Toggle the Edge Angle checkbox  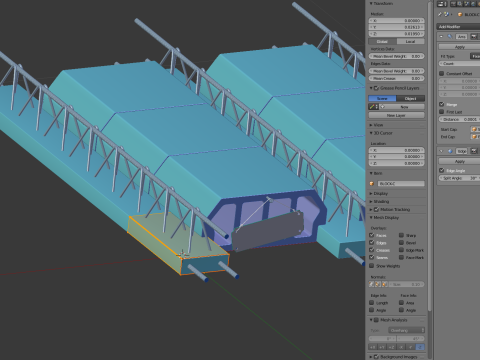pos(442,170)
